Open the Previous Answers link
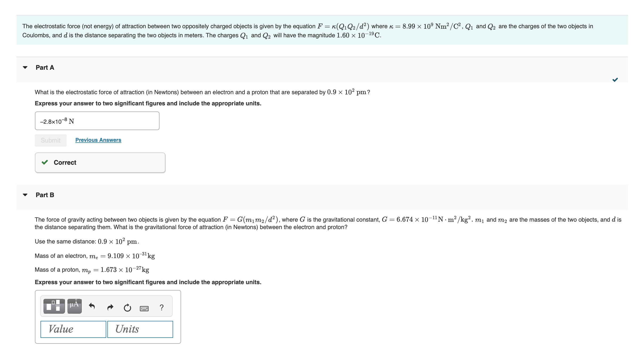 [x=98, y=140]
